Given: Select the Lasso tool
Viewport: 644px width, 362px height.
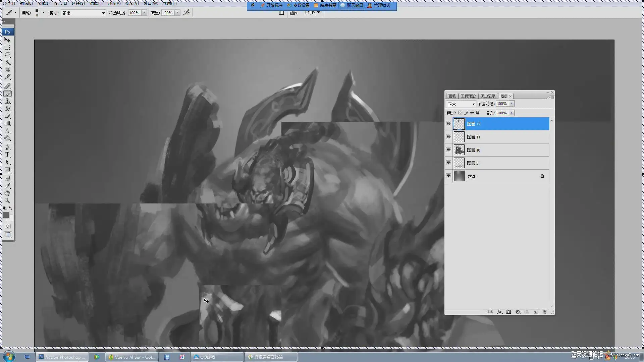Looking at the screenshot, I should click(x=7, y=55).
